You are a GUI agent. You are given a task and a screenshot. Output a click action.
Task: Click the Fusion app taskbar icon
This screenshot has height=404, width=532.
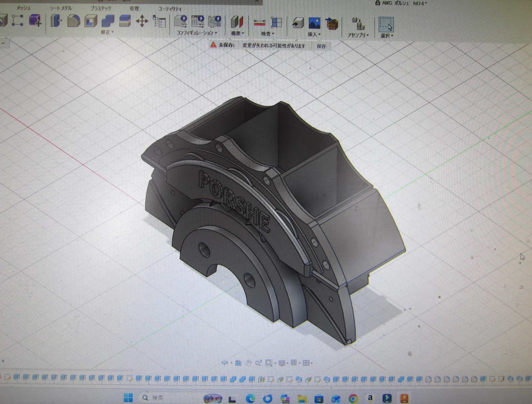[404, 399]
